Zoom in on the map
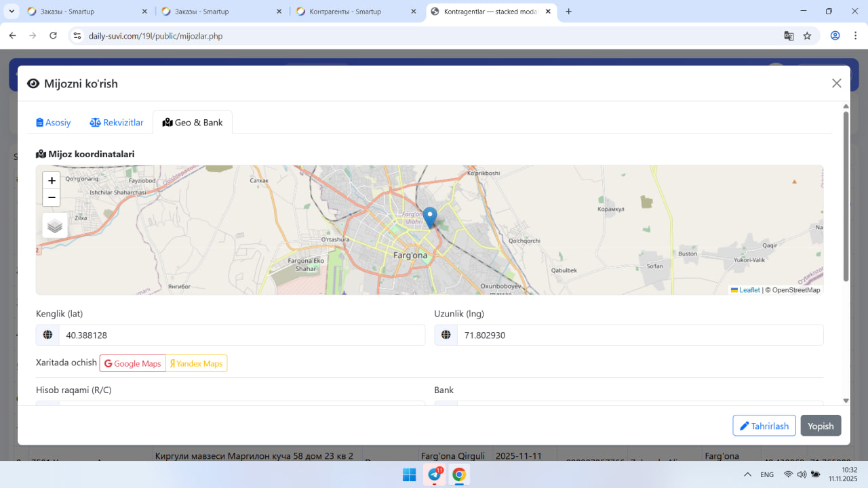 (x=52, y=181)
